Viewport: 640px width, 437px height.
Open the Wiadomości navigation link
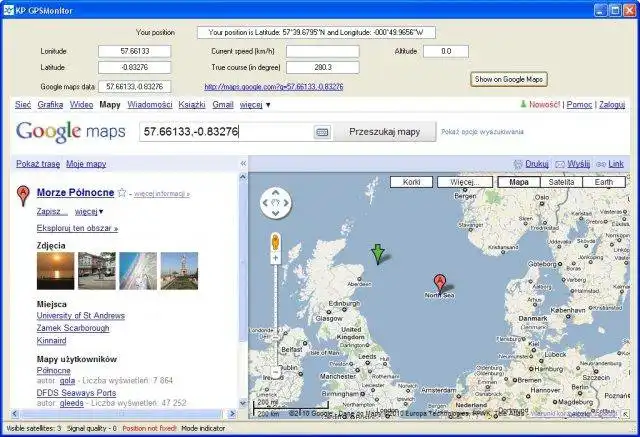point(150,104)
